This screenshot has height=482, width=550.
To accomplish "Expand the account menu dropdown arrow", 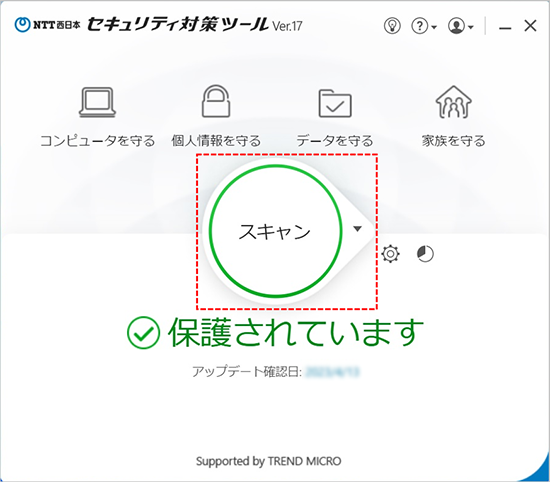I will 471,27.
